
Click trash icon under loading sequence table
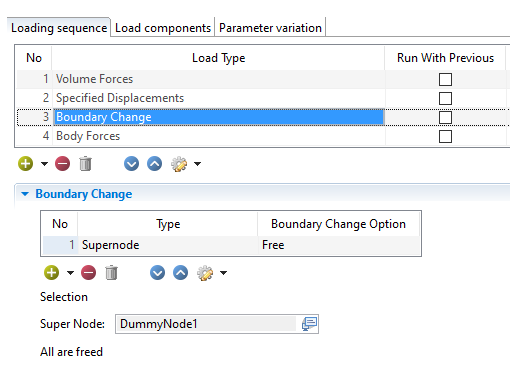[x=85, y=164]
